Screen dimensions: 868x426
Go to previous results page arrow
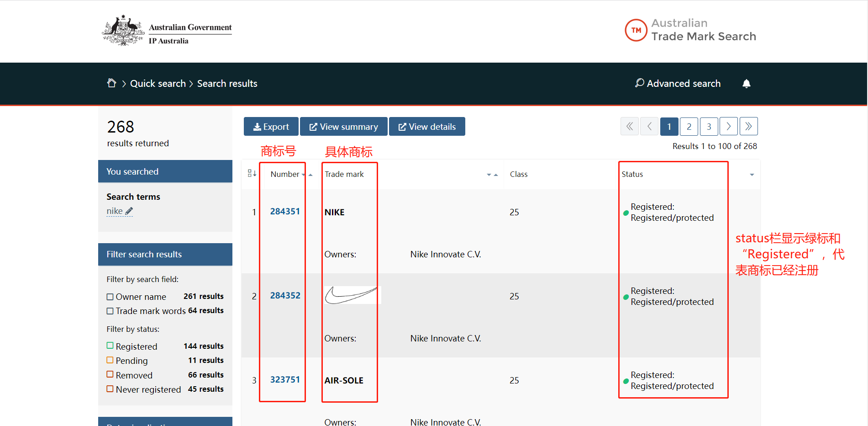coord(649,127)
